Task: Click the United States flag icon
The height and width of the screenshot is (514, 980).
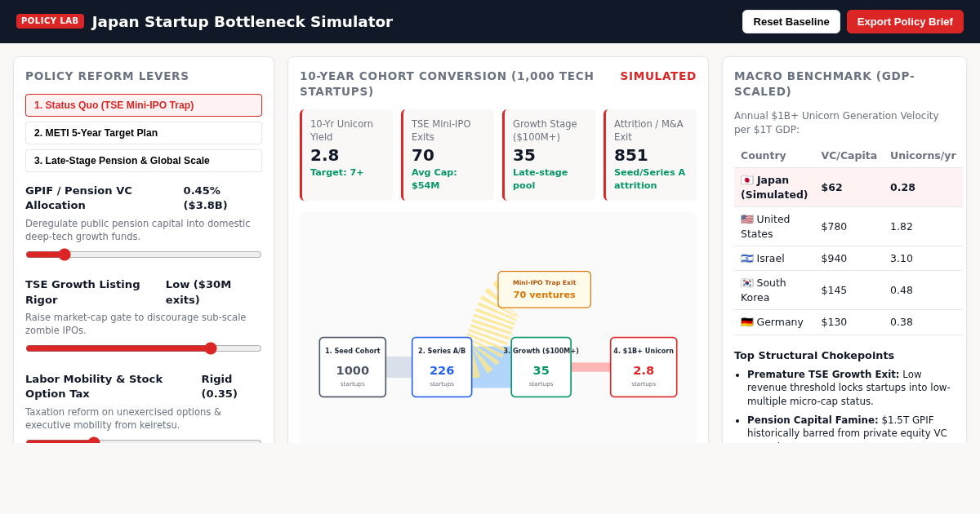Action: [x=746, y=219]
